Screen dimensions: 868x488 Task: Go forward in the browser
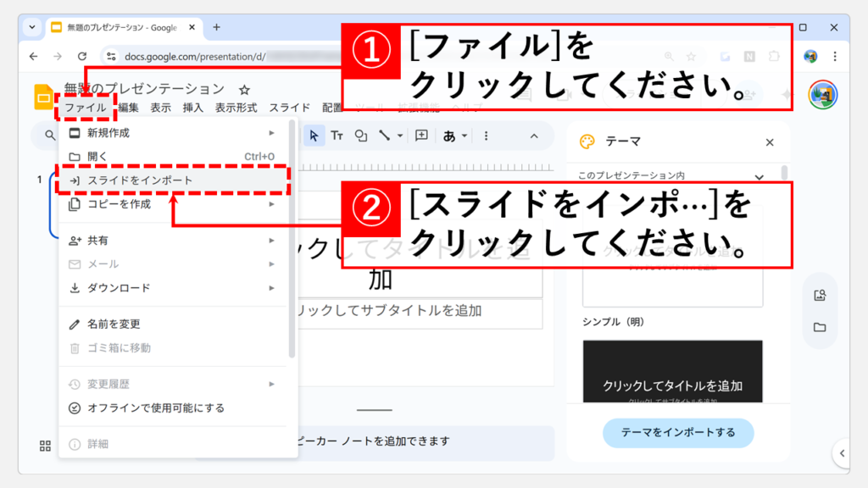tap(58, 57)
